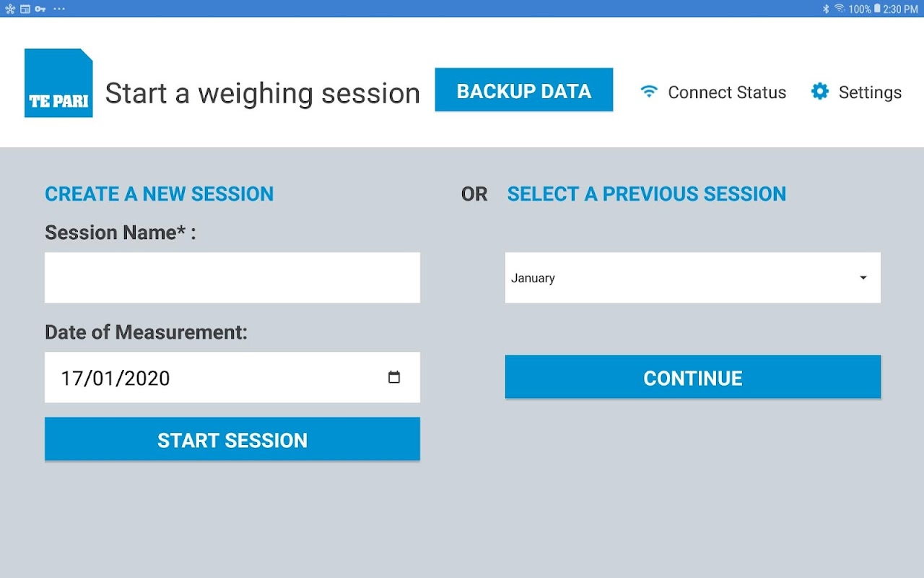
Task: Tap the three-dots overflow in status bar
Action: (59, 9)
